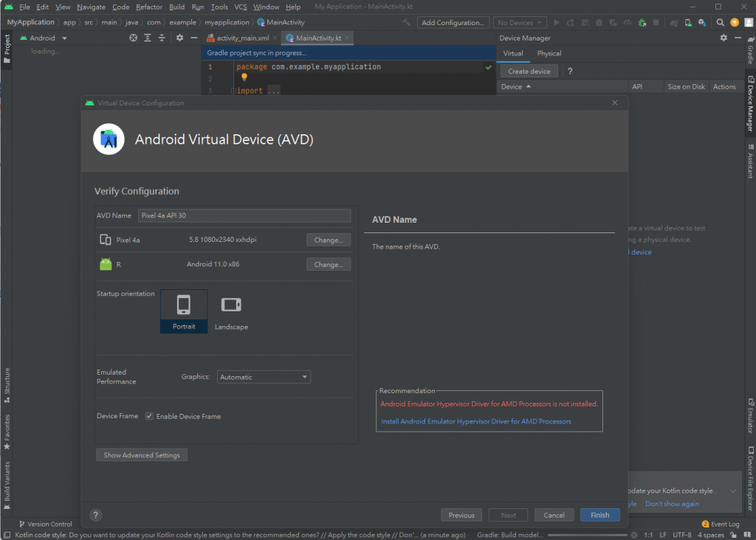Viewport: 756px width, 540px height.
Task: Switch to activity_main.xml tab
Action: point(242,38)
